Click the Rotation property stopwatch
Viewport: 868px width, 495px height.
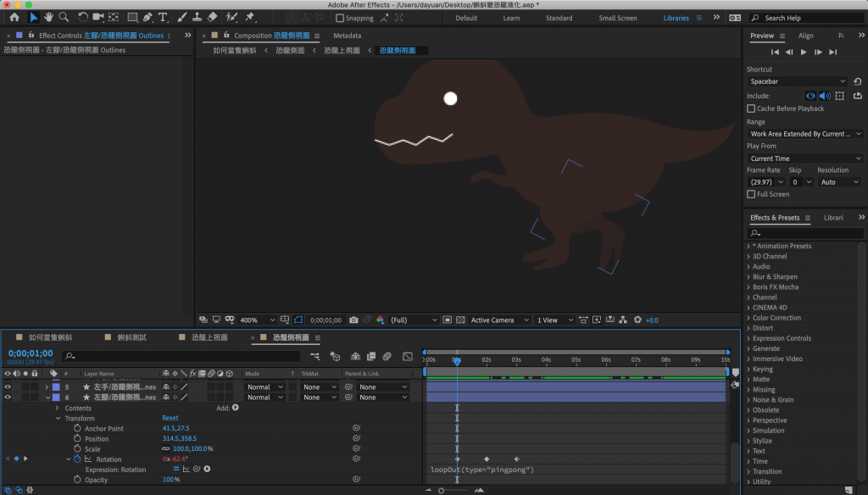pyautogui.click(x=77, y=459)
